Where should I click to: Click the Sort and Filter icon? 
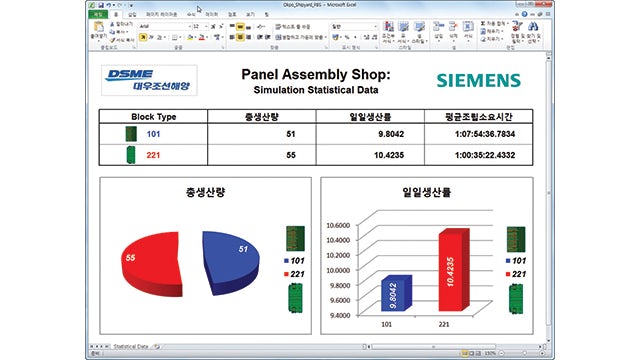517,27
